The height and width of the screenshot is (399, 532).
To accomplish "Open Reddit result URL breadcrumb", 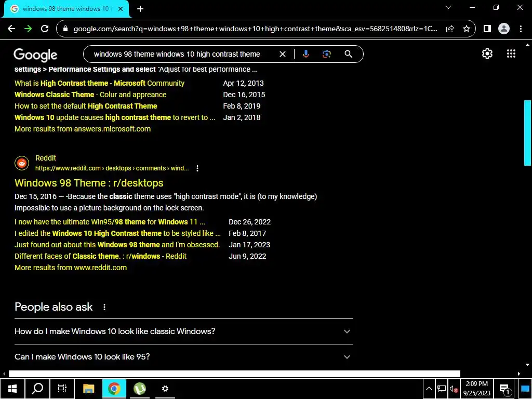I will pyautogui.click(x=112, y=168).
